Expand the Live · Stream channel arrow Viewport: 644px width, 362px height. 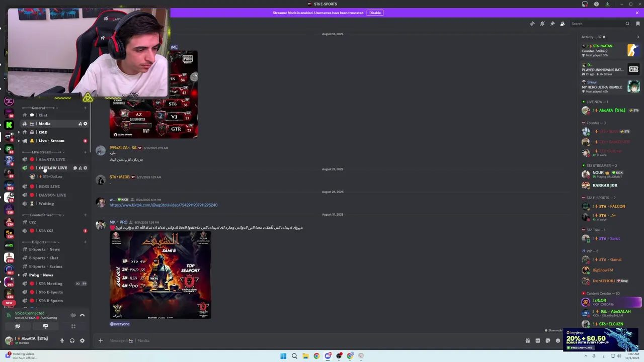[19, 141]
